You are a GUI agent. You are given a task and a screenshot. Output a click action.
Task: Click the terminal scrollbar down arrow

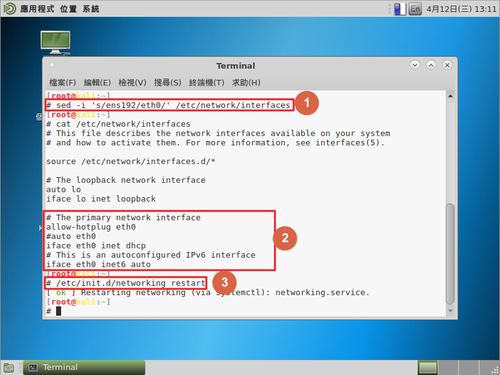(x=450, y=311)
